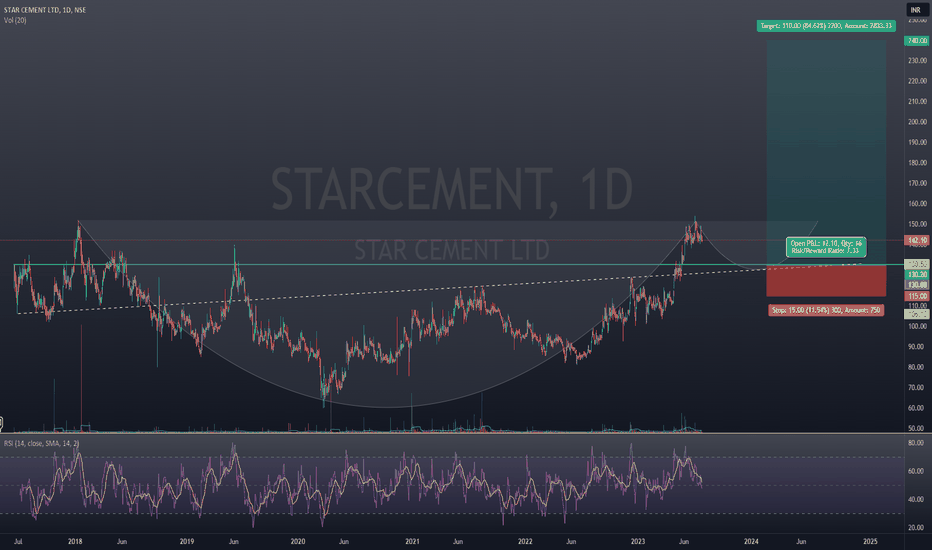The image size is (932, 550).
Task: Click 70.00 on the price scale
Action: coord(918,388)
